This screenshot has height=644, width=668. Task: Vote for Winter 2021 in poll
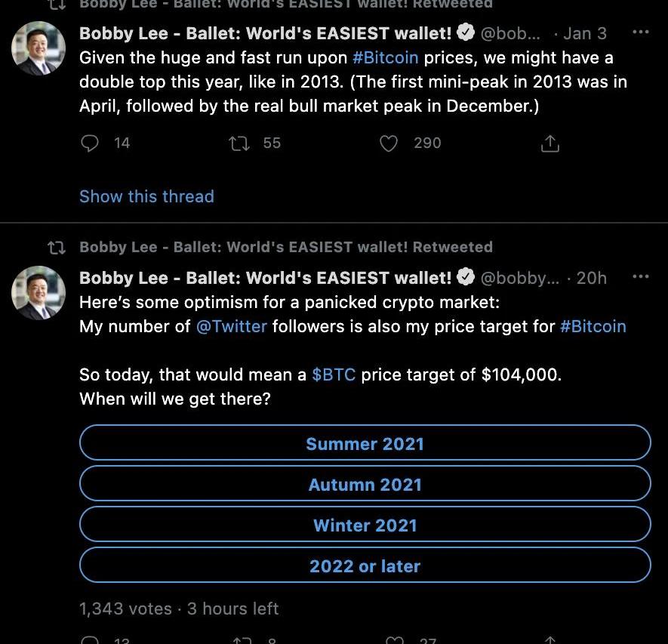click(365, 524)
